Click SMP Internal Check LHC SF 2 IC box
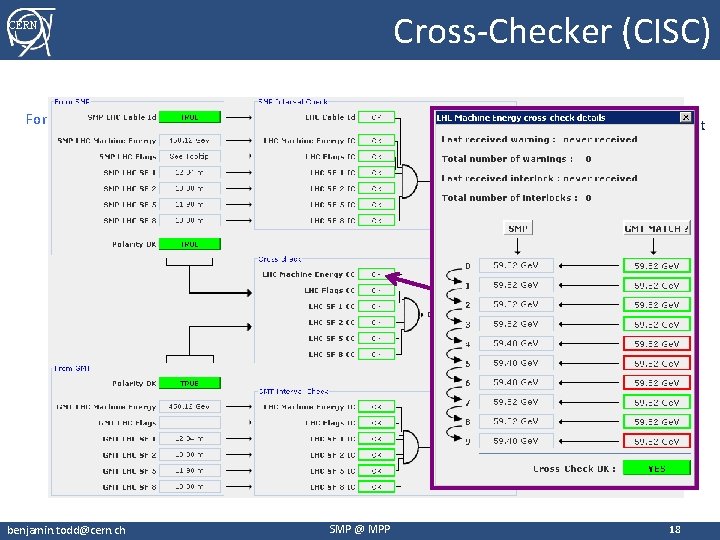 [x=376, y=188]
